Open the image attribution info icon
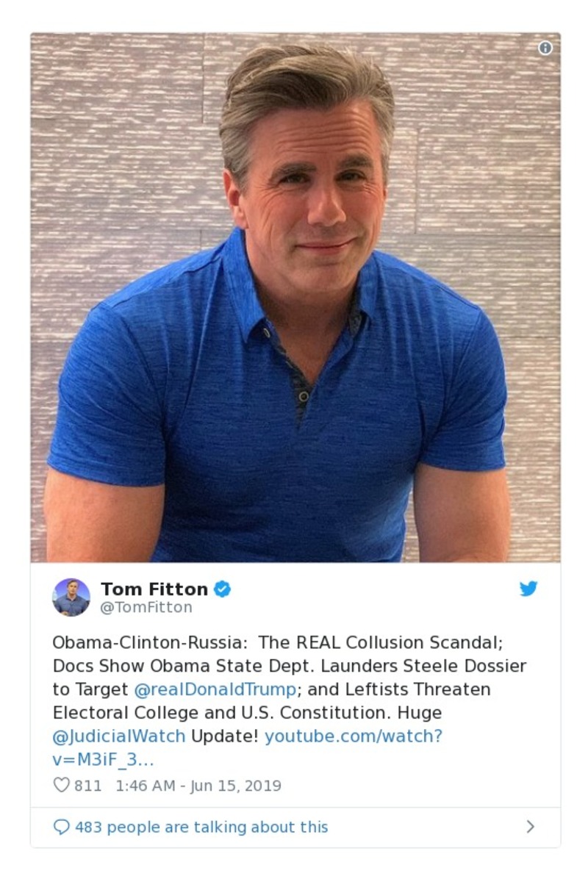 click(545, 49)
